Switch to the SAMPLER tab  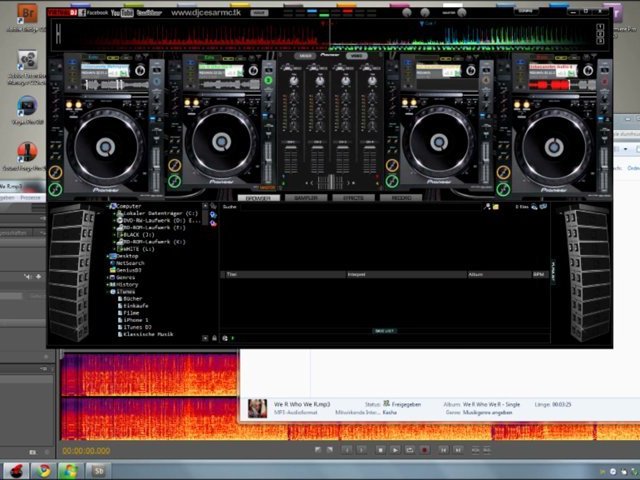pos(306,198)
